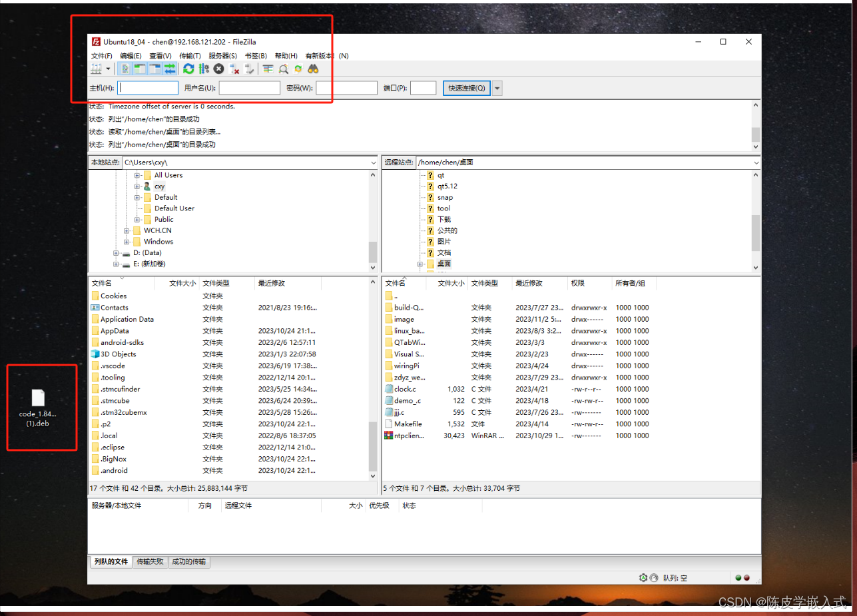Open quick connect history dropdown arrow
Screen dimensions: 857x616
pyautogui.click(x=497, y=88)
